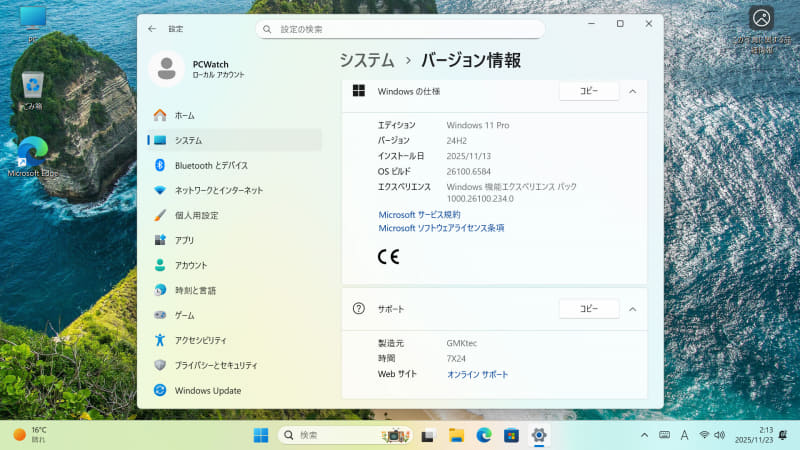Click the プライバシーとセキュリティ shield icon
This screenshot has height=450, width=800.
click(160, 365)
